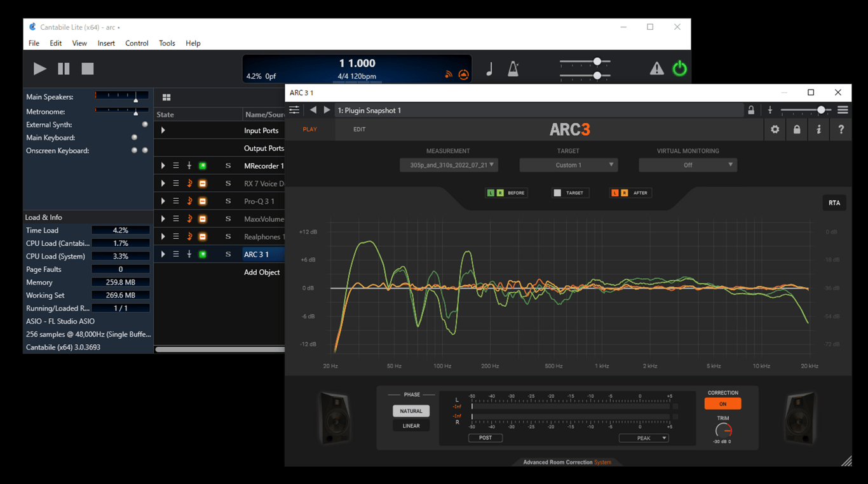Toggle the orange suspended state of Pro-Q 3 1
The width and height of the screenshot is (868, 484).
(x=203, y=201)
